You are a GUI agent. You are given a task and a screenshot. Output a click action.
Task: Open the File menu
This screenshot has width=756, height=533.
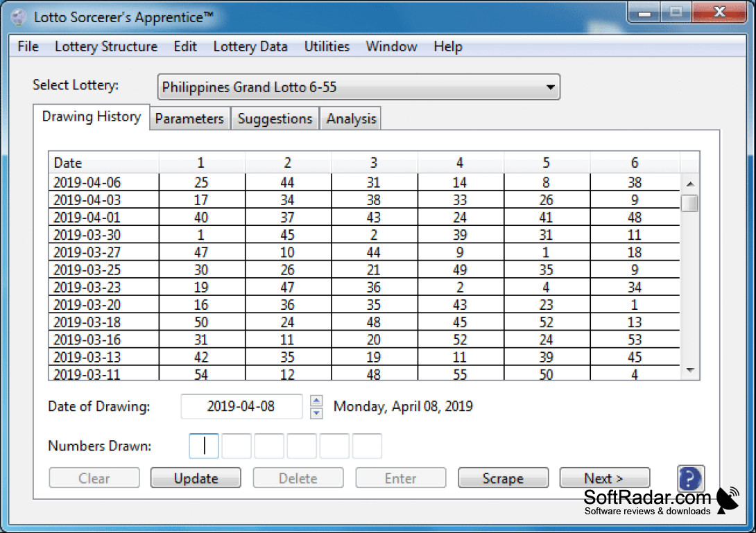pyautogui.click(x=28, y=46)
